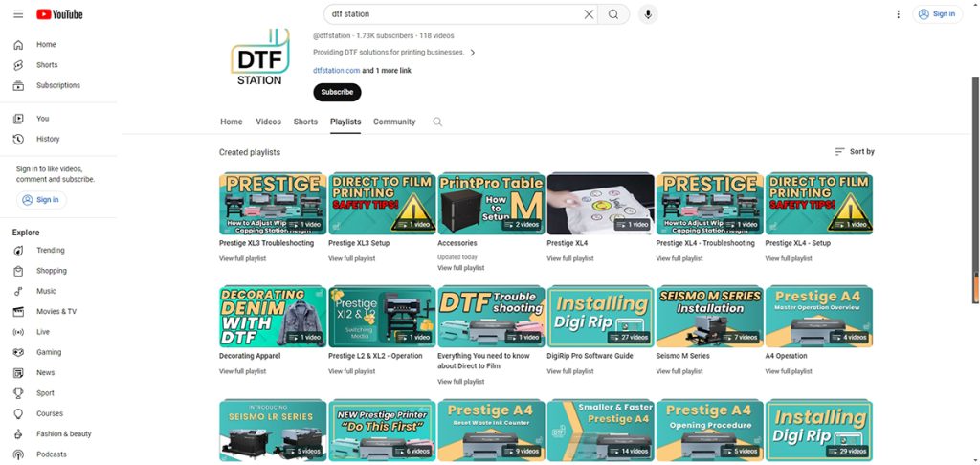Switch to the channel Shorts tab
The height and width of the screenshot is (465, 980).
coord(305,122)
